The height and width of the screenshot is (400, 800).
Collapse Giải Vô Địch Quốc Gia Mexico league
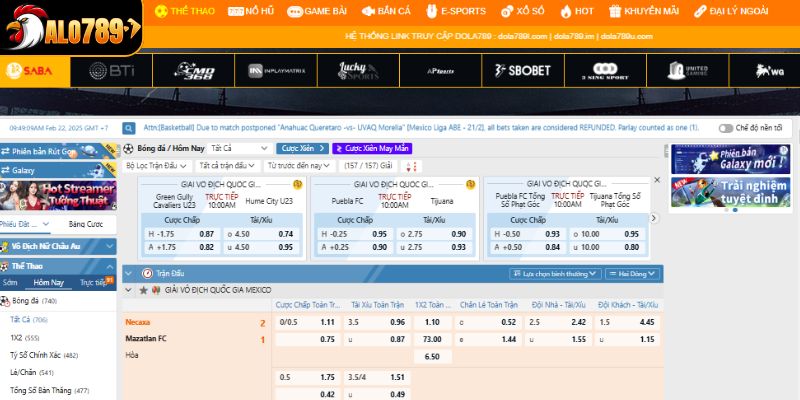tap(129, 290)
